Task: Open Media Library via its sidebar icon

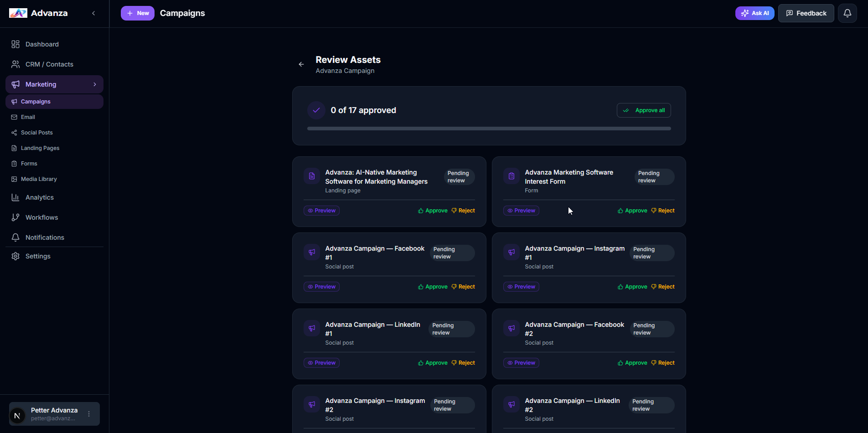Action: 14,179
